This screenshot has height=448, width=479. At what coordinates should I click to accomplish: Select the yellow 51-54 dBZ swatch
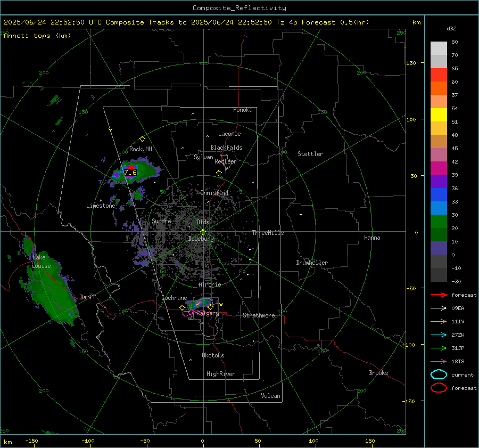439,115
